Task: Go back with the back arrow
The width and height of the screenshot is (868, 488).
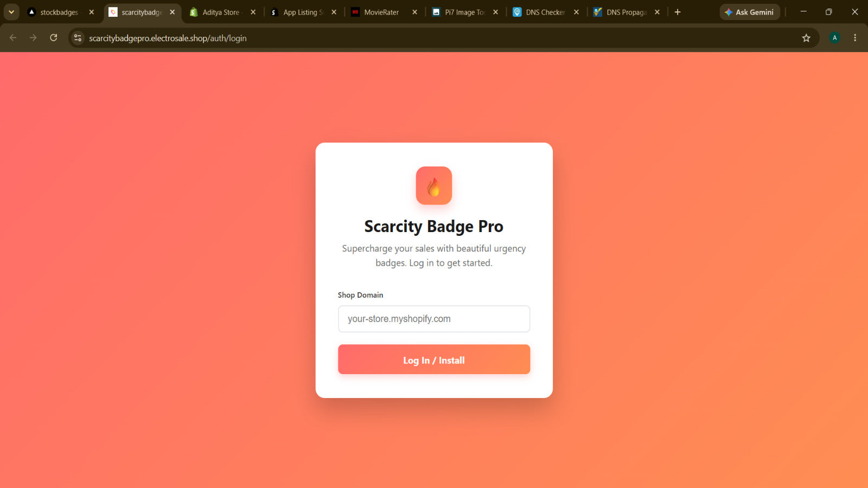Action: pyautogui.click(x=13, y=38)
